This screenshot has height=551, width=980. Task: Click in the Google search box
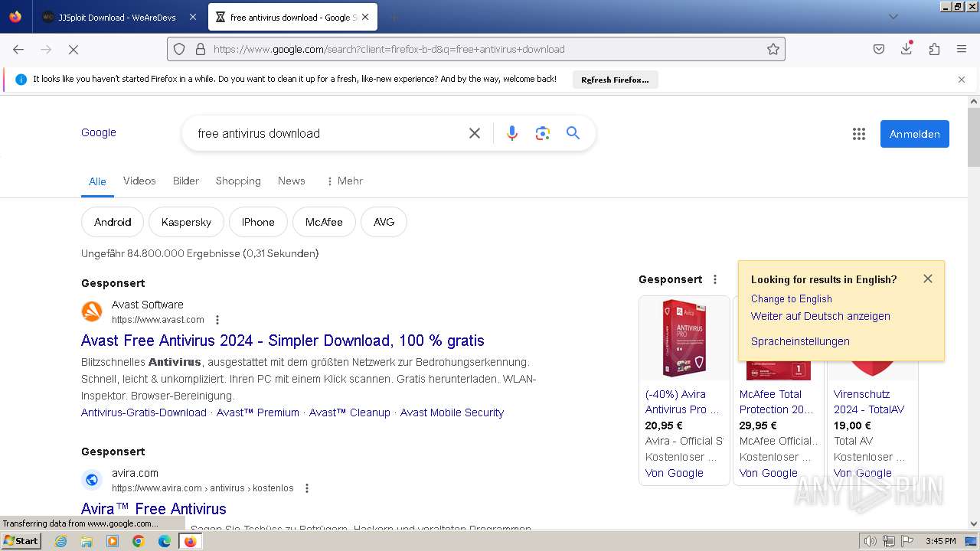[x=329, y=133]
